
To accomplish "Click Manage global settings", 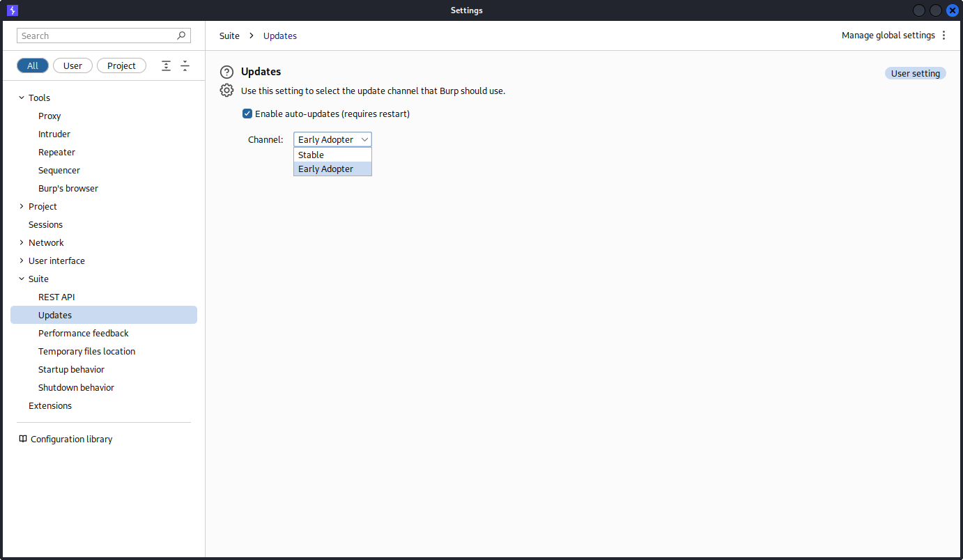I will click(x=888, y=36).
